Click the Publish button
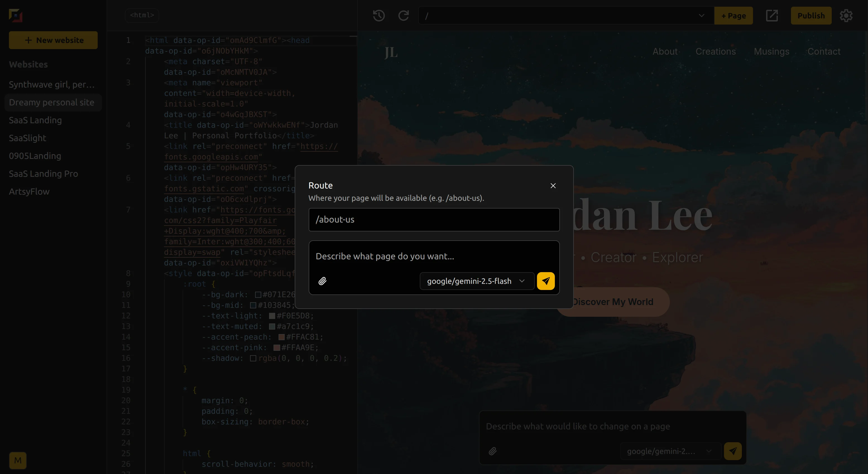 [x=811, y=16]
